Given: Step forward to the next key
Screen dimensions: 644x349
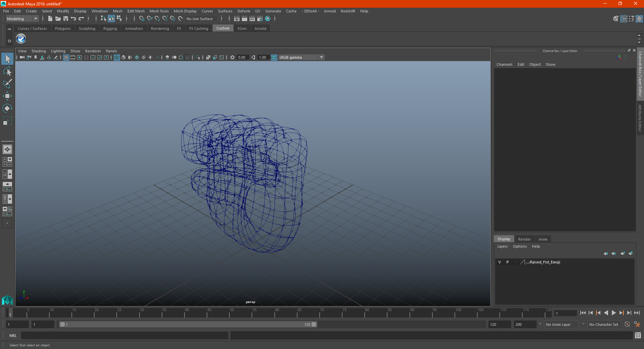Looking at the screenshot, I should [x=622, y=313].
